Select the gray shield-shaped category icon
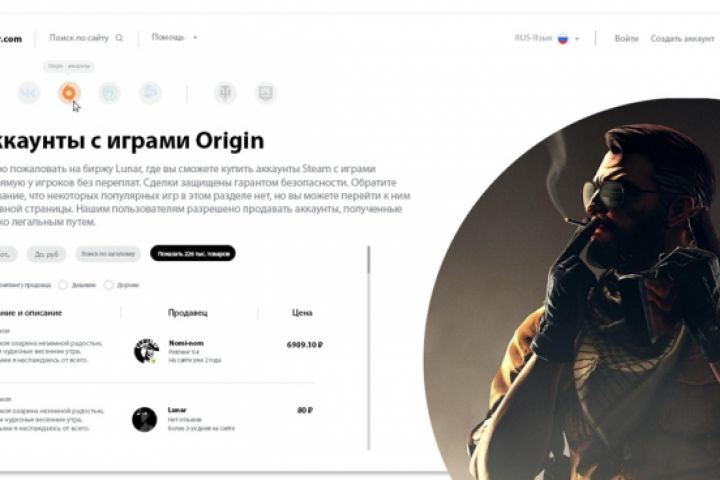 pos(266,93)
